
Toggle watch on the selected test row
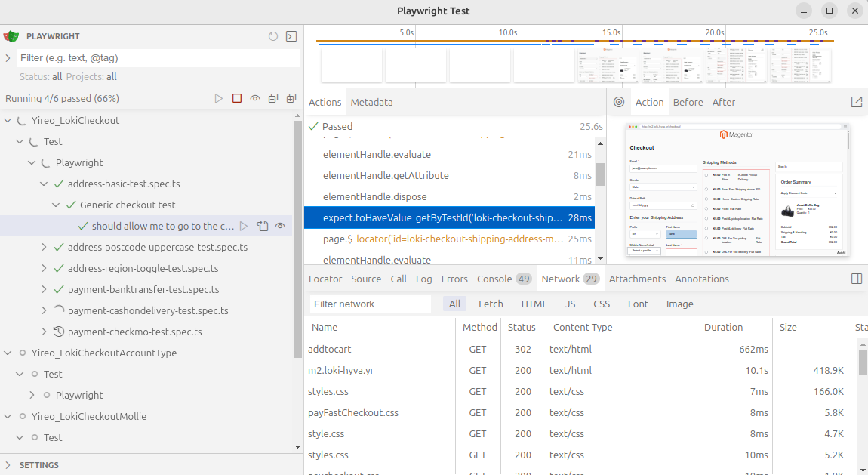[280, 226]
